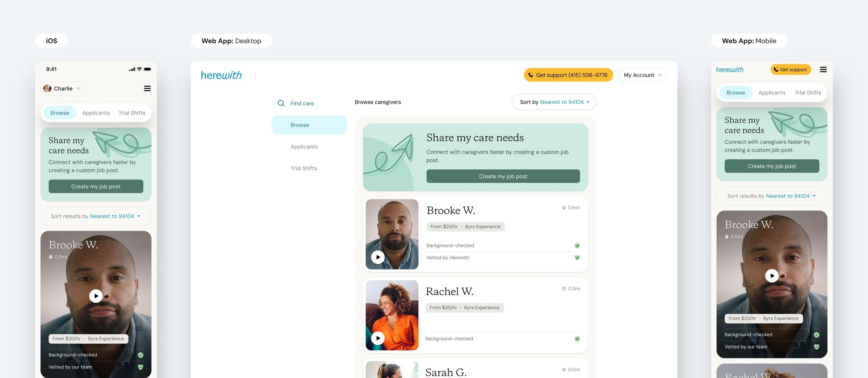Play Brooke W. video on desktop card
This screenshot has height=378, width=868.
[x=378, y=257]
